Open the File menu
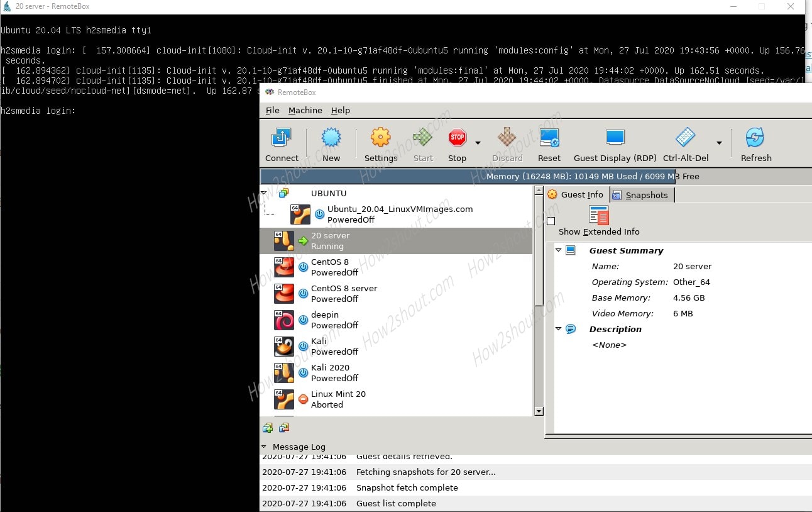 point(273,110)
